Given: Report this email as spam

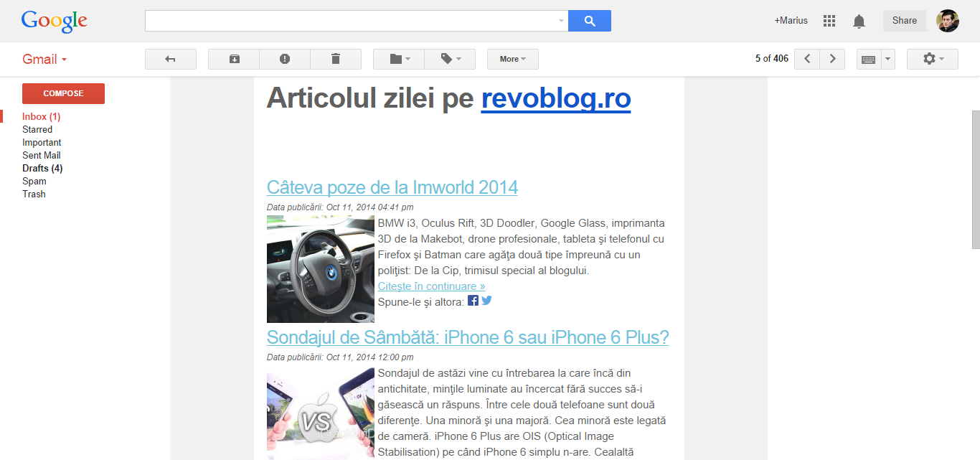Looking at the screenshot, I should pyautogui.click(x=285, y=59).
